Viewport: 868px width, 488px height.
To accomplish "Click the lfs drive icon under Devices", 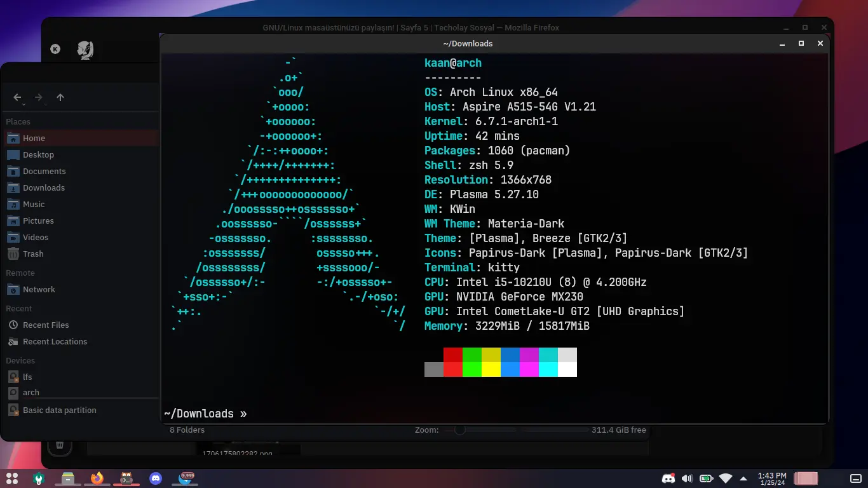I will pyautogui.click(x=13, y=377).
